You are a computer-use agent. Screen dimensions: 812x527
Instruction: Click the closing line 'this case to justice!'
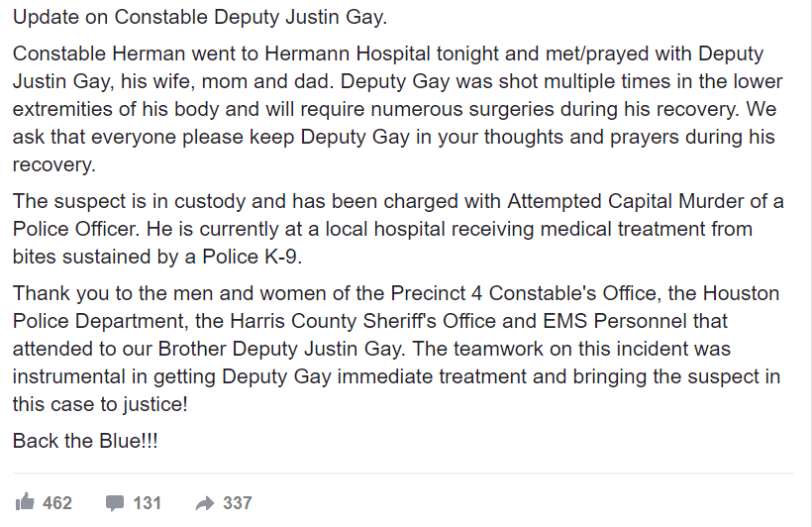pos(100,404)
